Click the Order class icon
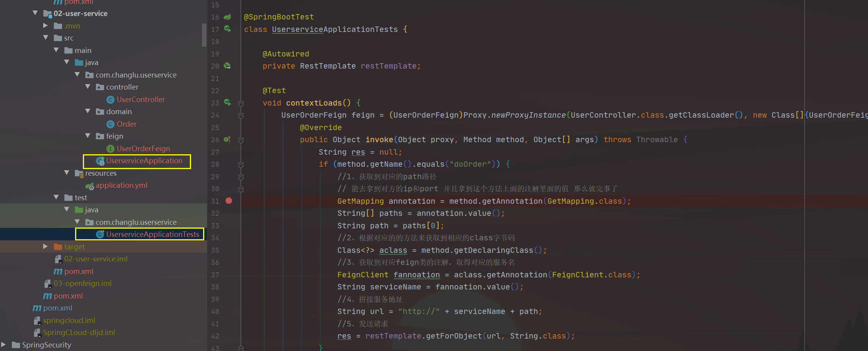The height and width of the screenshot is (351, 868). (x=110, y=124)
